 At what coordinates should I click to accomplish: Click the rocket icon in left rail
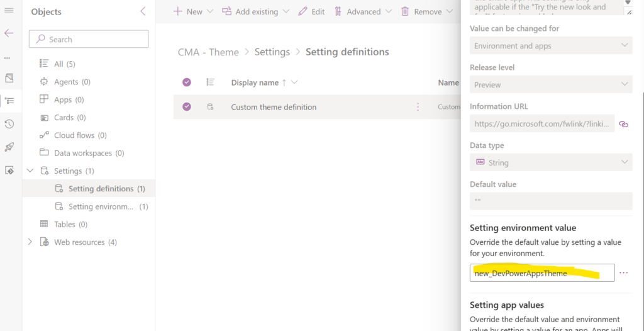[x=9, y=147]
